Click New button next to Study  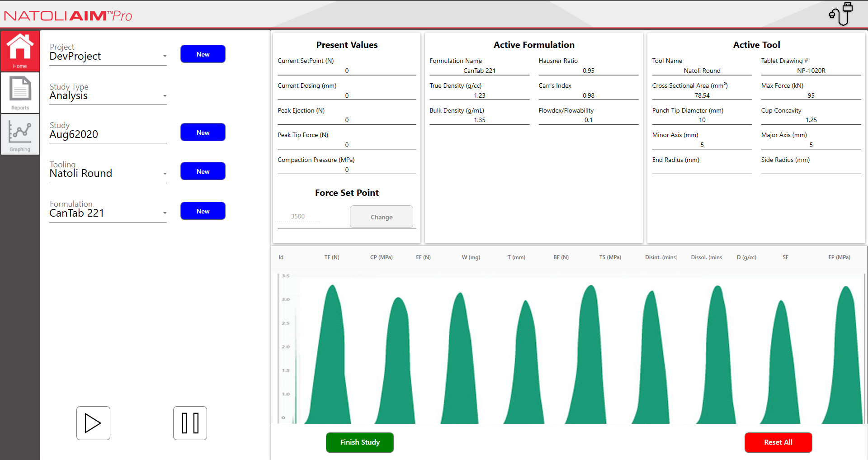pyautogui.click(x=203, y=133)
